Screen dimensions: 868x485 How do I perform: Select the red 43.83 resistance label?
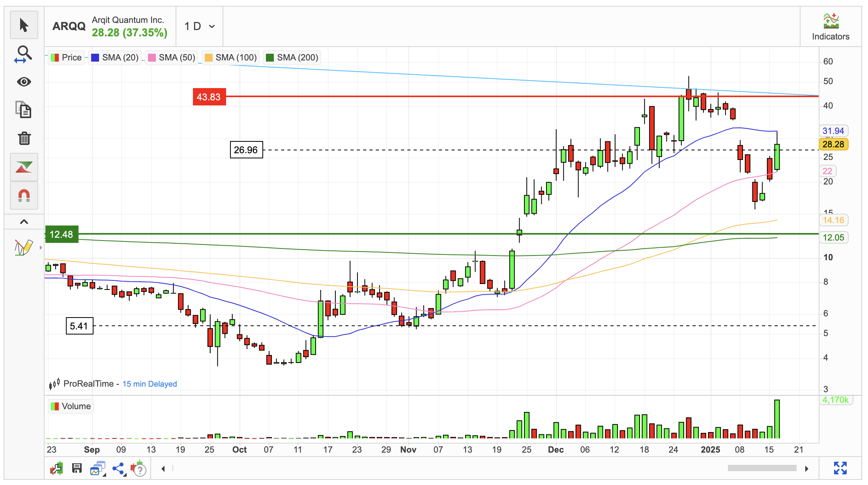209,97
